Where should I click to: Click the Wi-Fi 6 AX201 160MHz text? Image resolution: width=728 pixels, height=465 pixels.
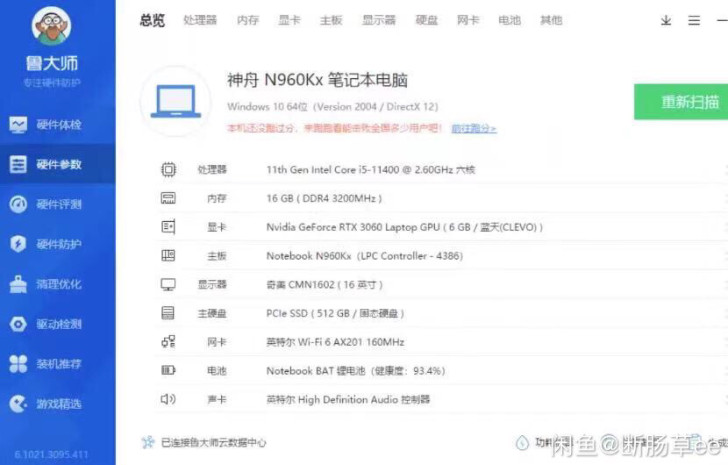(335, 342)
